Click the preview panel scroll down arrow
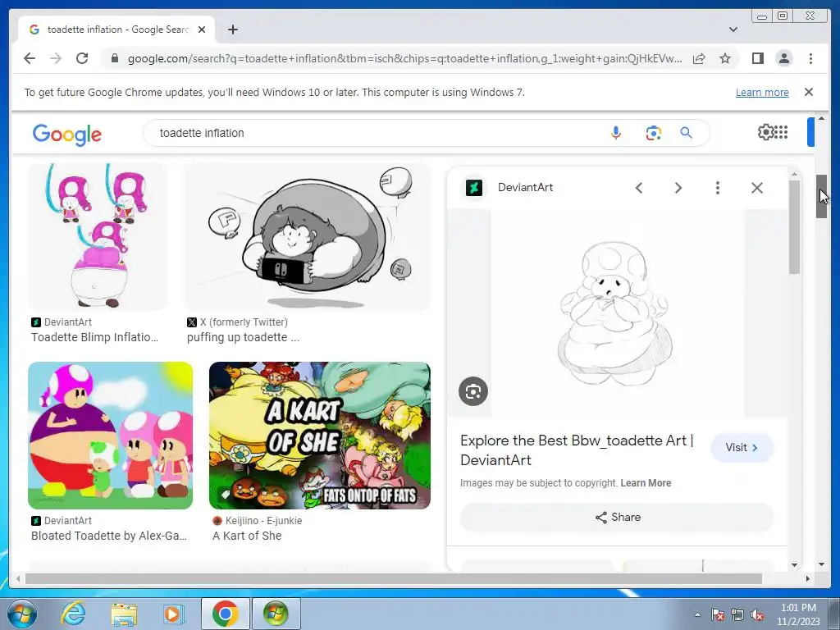 point(794,564)
